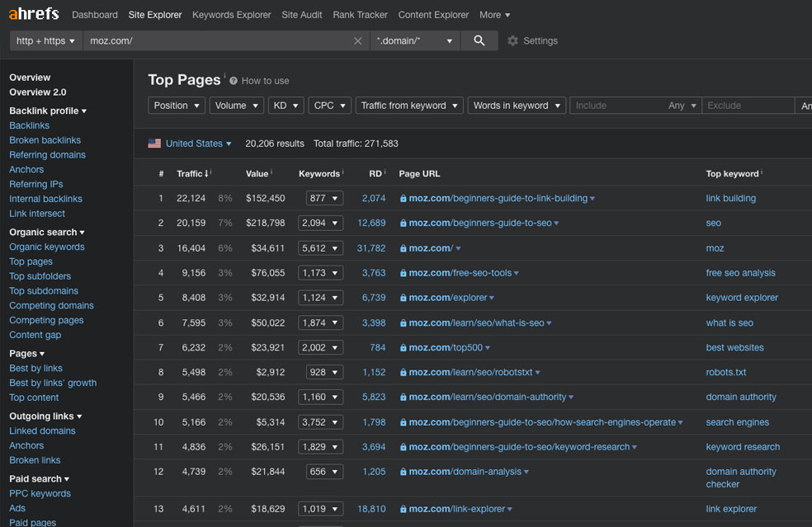
Task: Open URL menu arrow for moz.com/free-seo-tools
Action: [517, 273]
